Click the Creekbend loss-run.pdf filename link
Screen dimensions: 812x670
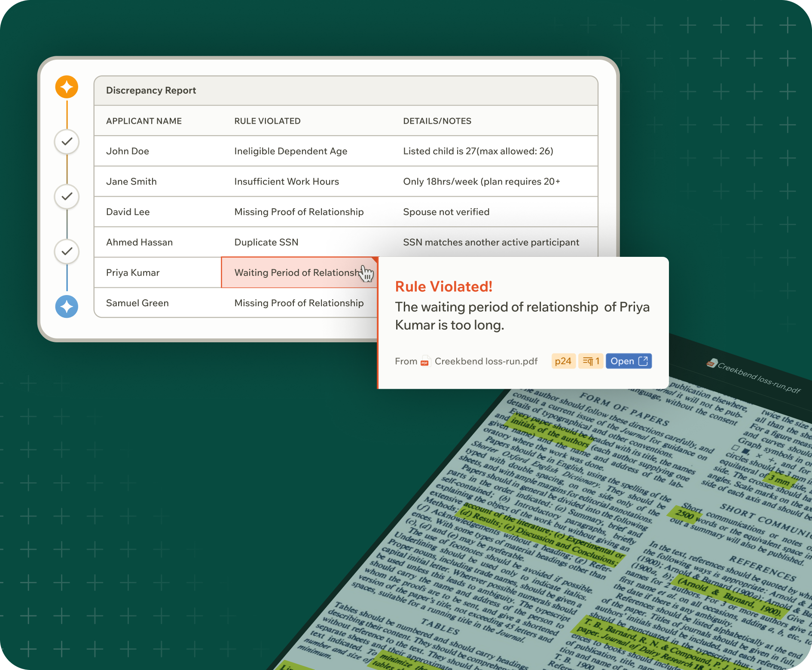[x=486, y=361]
